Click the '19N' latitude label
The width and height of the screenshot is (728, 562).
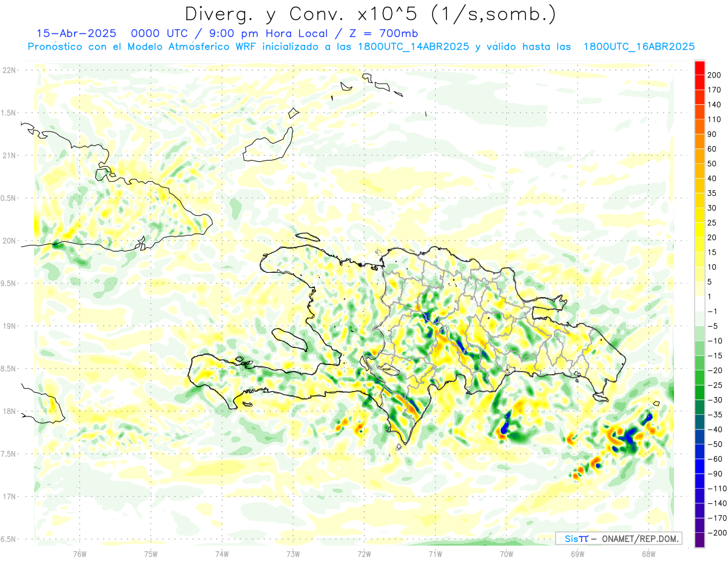pos(8,326)
